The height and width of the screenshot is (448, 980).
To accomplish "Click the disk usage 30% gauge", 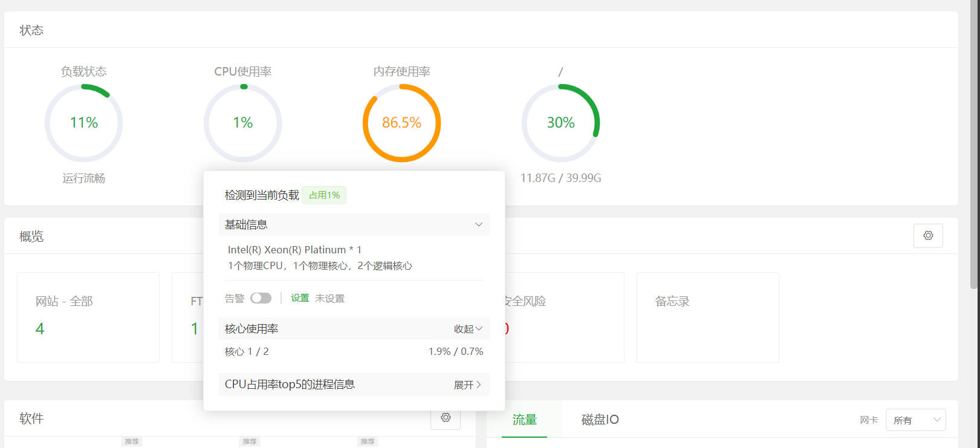I will click(560, 123).
